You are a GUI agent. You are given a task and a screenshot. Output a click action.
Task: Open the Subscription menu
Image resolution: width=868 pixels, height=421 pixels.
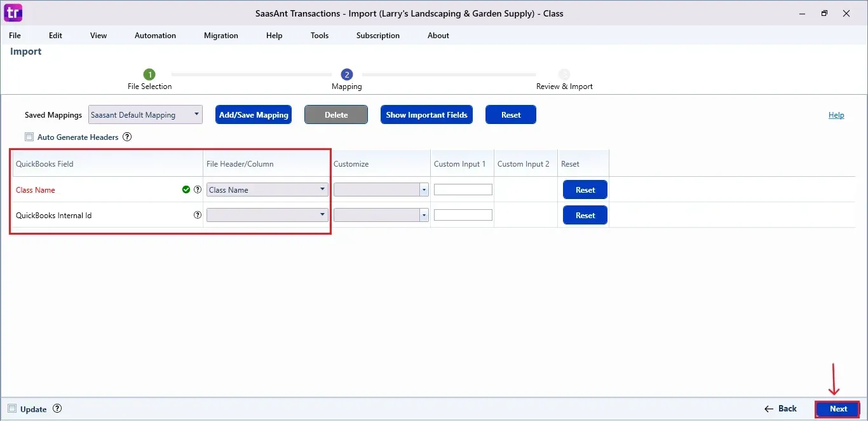click(x=378, y=36)
